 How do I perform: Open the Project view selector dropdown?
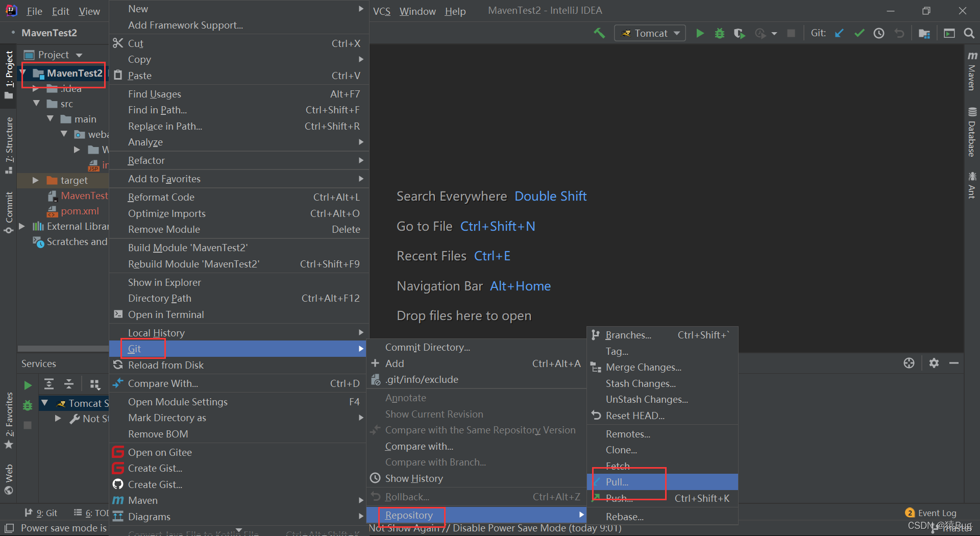click(x=53, y=55)
